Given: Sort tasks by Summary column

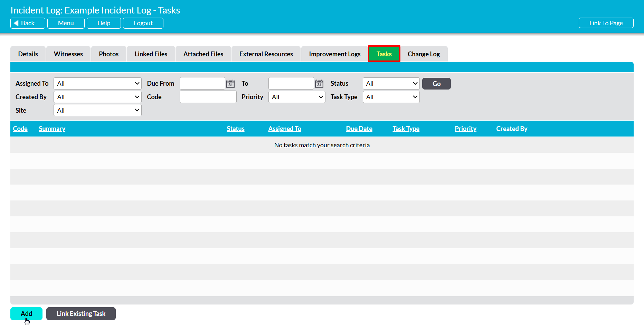Looking at the screenshot, I should coord(52,129).
